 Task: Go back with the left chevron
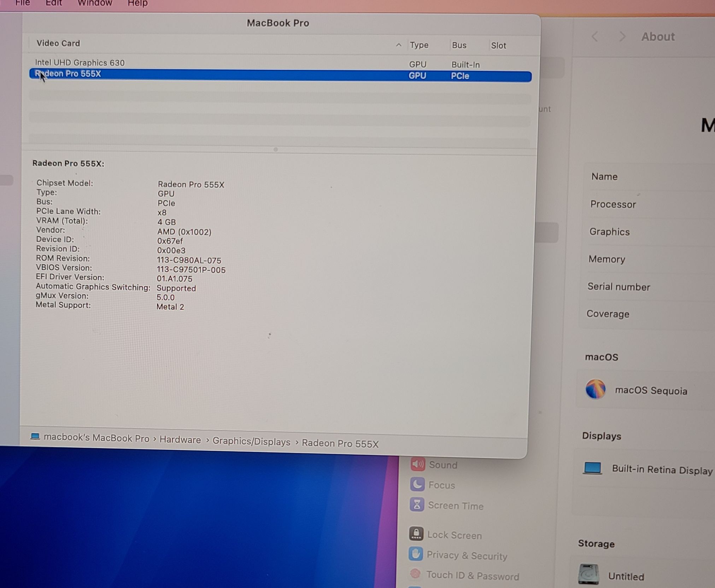595,36
